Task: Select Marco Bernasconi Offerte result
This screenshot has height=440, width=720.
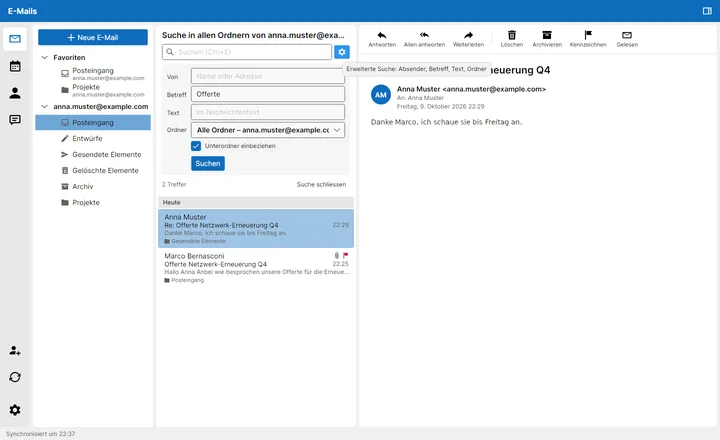Action: click(x=256, y=267)
